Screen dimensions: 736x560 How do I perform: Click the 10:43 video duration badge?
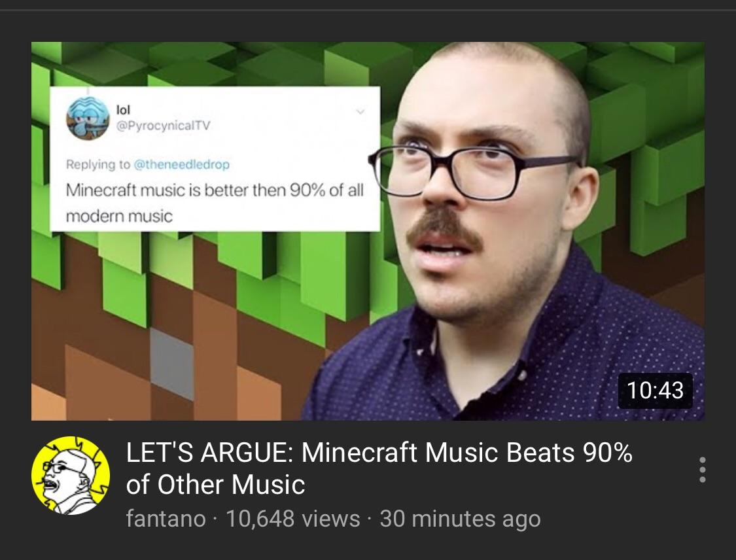coord(656,391)
